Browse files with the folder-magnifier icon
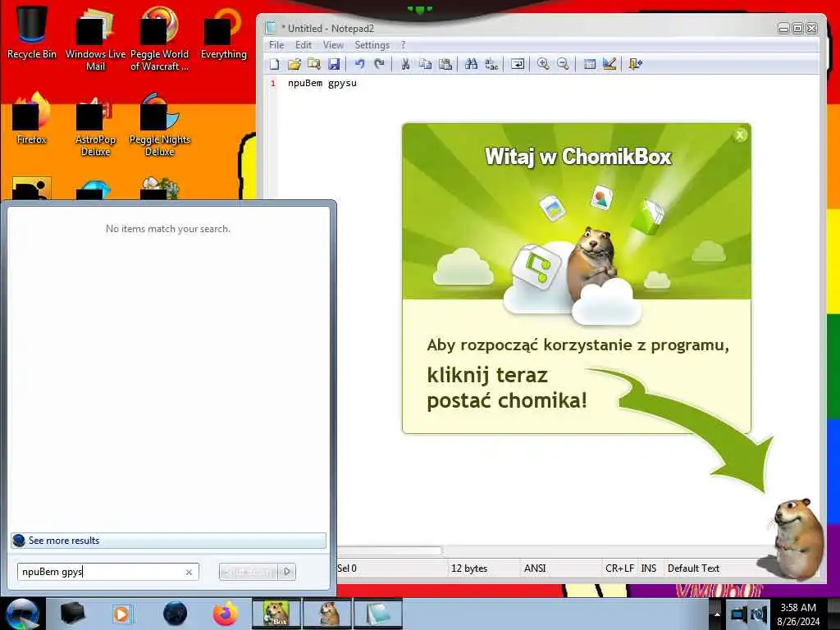Viewport: 840px width, 630px height. point(314,64)
